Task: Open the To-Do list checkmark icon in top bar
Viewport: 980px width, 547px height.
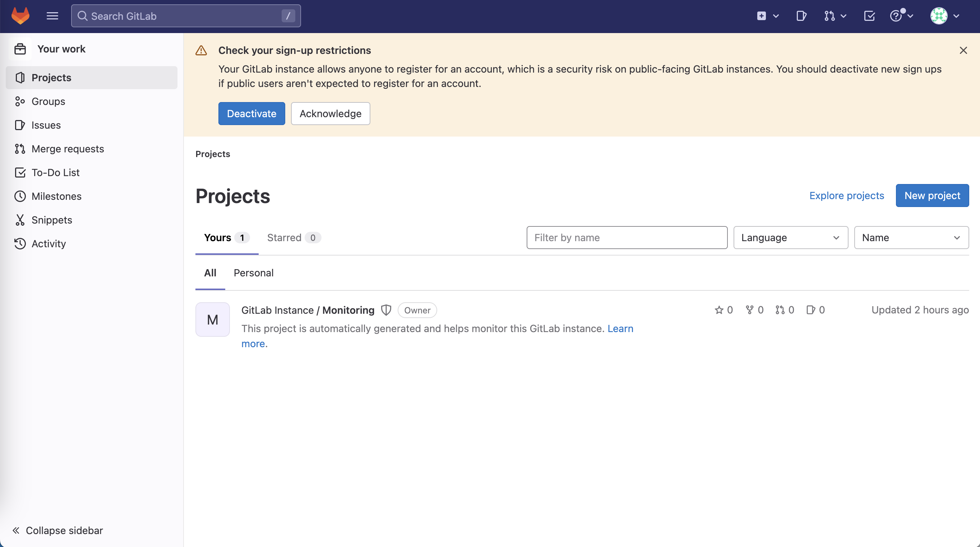Action: tap(869, 16)
